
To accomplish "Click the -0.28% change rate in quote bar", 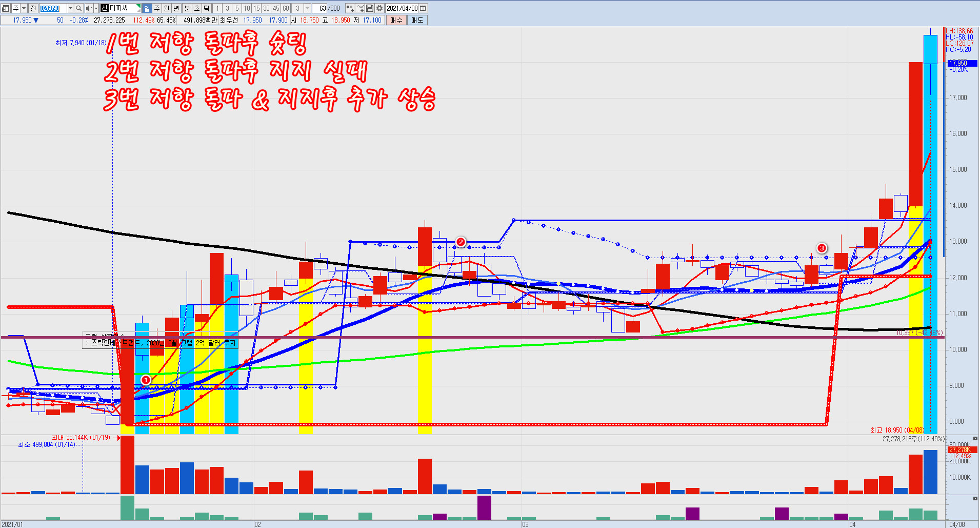I will 78,20.
